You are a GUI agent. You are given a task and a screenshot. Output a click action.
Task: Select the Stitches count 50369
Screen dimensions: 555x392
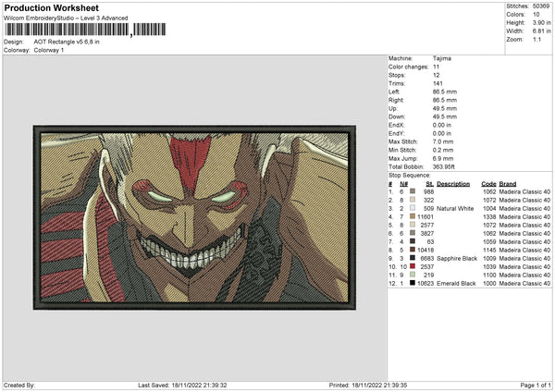click(540, 6)
